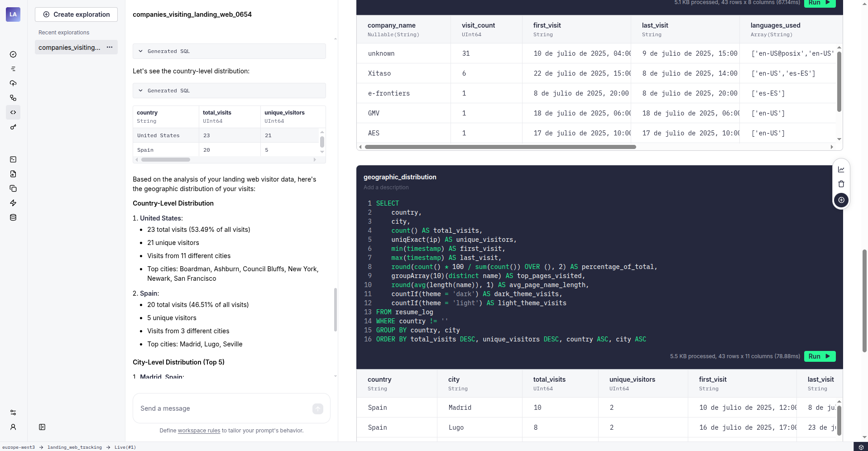The height and width of the screenshot is (451, 868).
Task: Select the database icon in left sidebar
Action: pyautogui.click(x=13, y=217)
